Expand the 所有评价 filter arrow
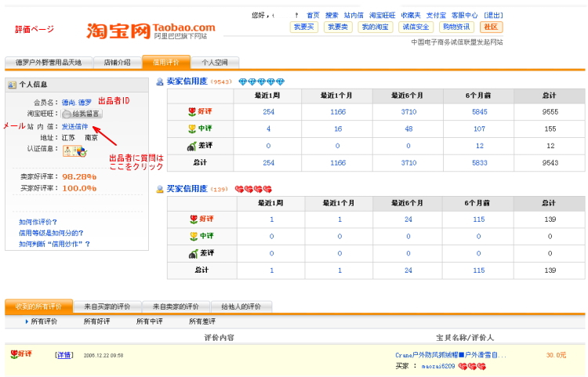This screenshot has height=377, width=588. coord(27,321)
